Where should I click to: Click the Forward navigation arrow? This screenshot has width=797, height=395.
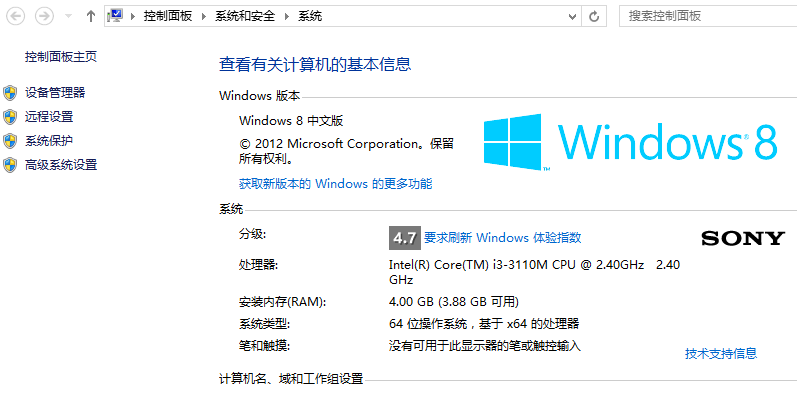click(44, 16)
